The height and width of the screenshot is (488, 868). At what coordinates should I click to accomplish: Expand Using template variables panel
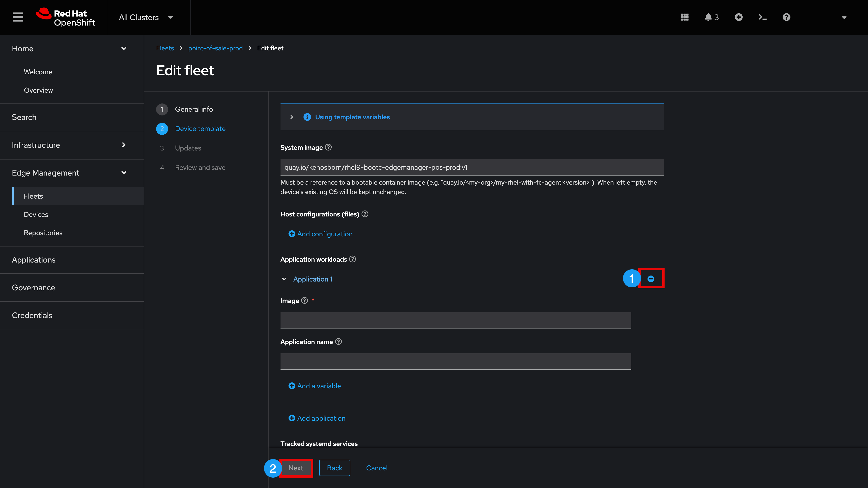(292, 117)
